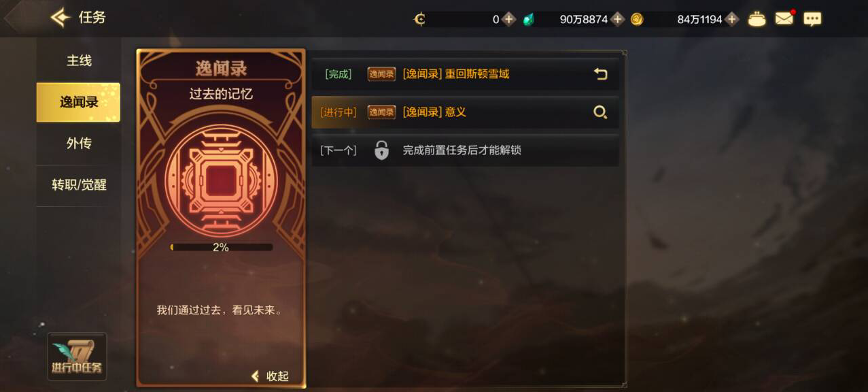The image size is (868, 392).
Task: Select the in-progress quest [逸闻录] 意义
Action: click(x=465, y=112)
